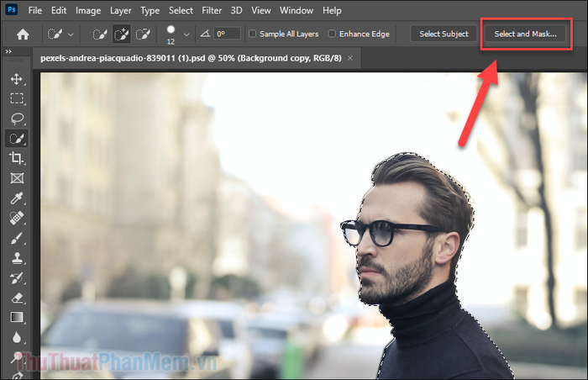
Task: Click the brush size 12 preview
Action: [x=171, y=34]
